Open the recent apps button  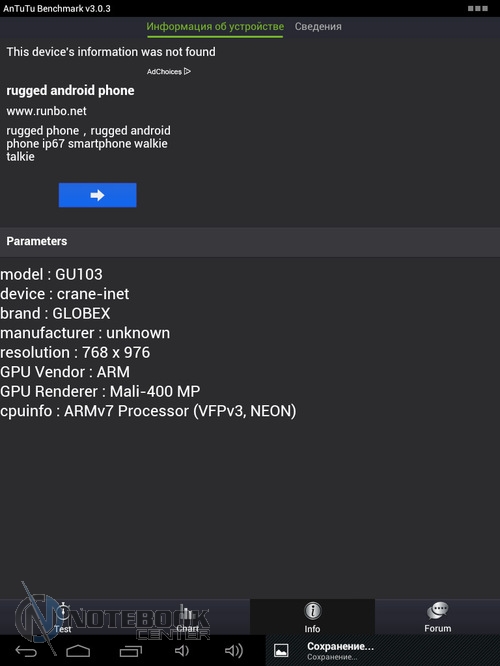pos(131,651)
